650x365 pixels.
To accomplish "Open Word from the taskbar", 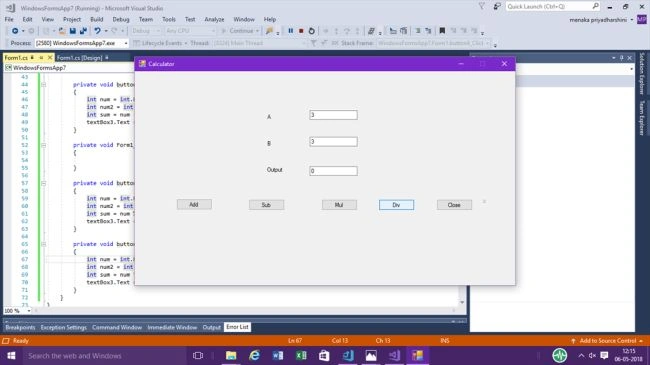I will [x=278, y=355].
